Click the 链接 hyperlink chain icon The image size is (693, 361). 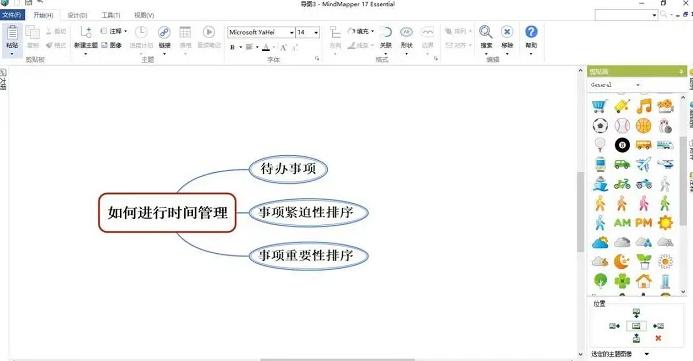(164, 32)
